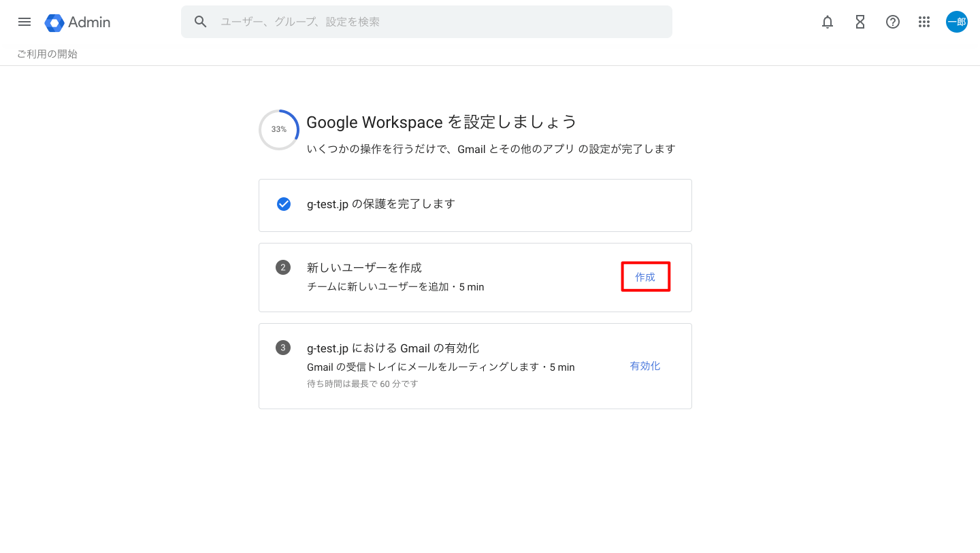Open the notifications bell
The height and width of the screenshot is (553, 980).
(x=828, y=22)
